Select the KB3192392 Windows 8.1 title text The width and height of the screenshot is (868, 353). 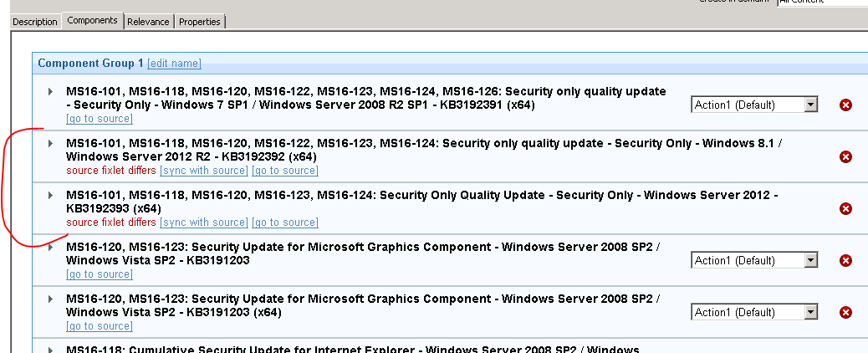pyautogui.click(x=424, y=151)
